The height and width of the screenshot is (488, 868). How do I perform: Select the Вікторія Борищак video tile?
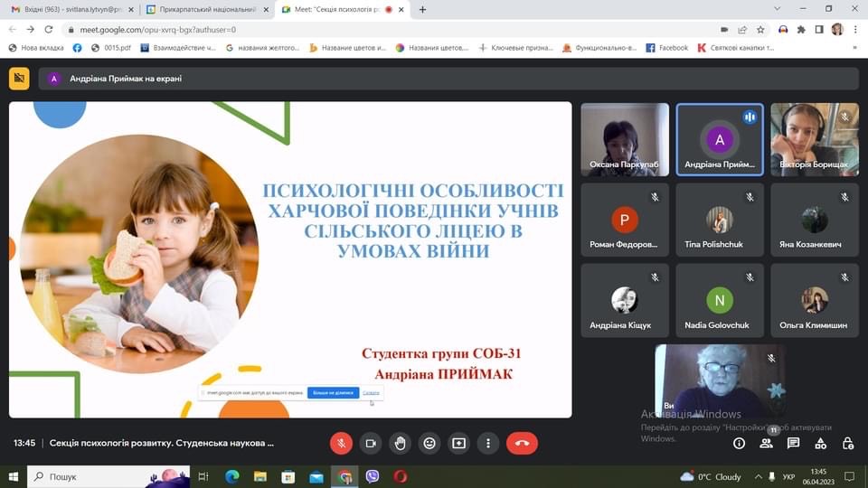[x=815, y=139]
